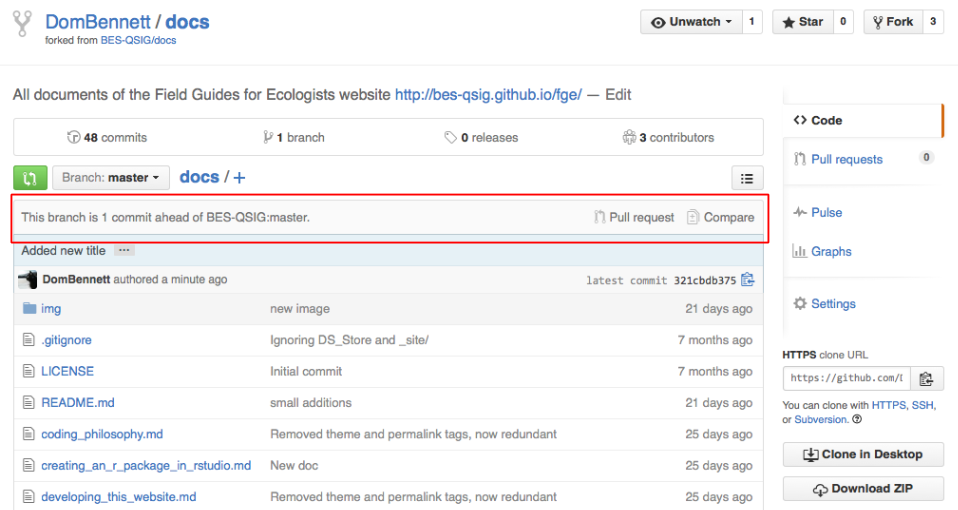View the 48 commits history

click(x=107, y=137)
